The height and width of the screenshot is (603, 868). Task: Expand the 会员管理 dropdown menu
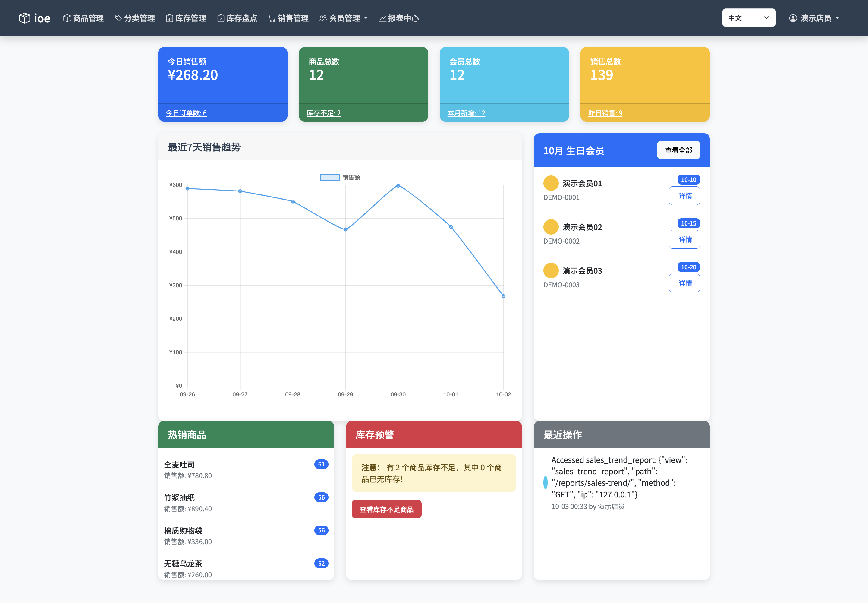(344, 18)
